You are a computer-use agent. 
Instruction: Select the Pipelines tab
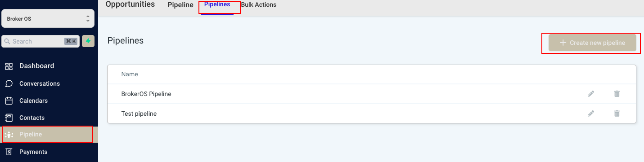tap(217, 4)
